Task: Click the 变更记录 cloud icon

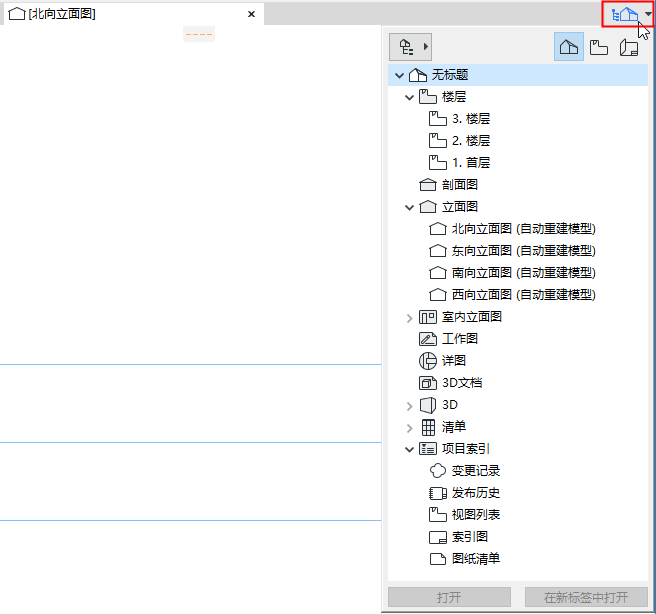Action: tap(438, 471)
